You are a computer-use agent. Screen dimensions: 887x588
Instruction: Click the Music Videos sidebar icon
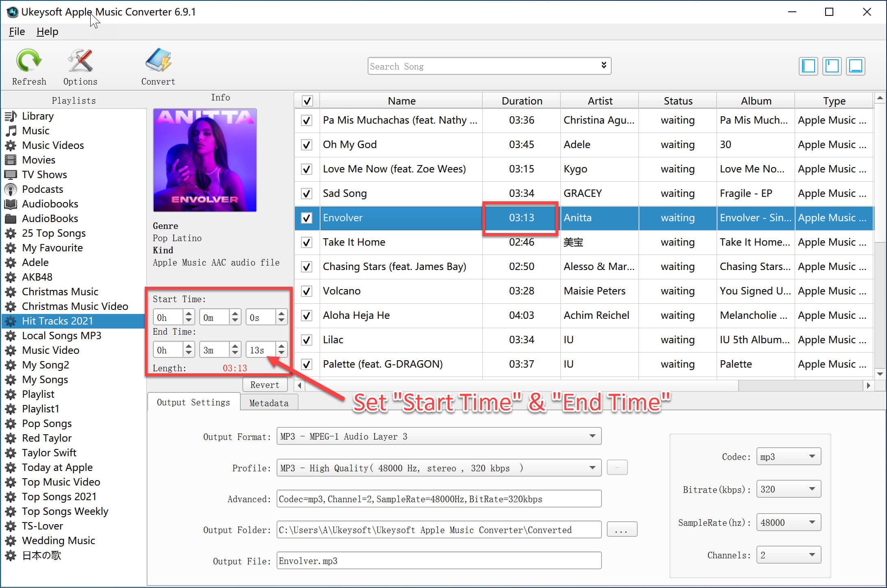click(x=11, y=145)
